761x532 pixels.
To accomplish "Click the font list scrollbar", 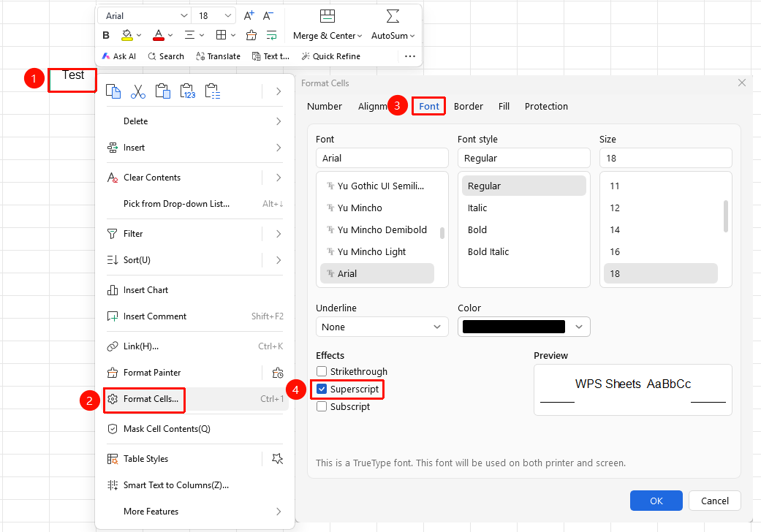I will click(x=442, y=233).
